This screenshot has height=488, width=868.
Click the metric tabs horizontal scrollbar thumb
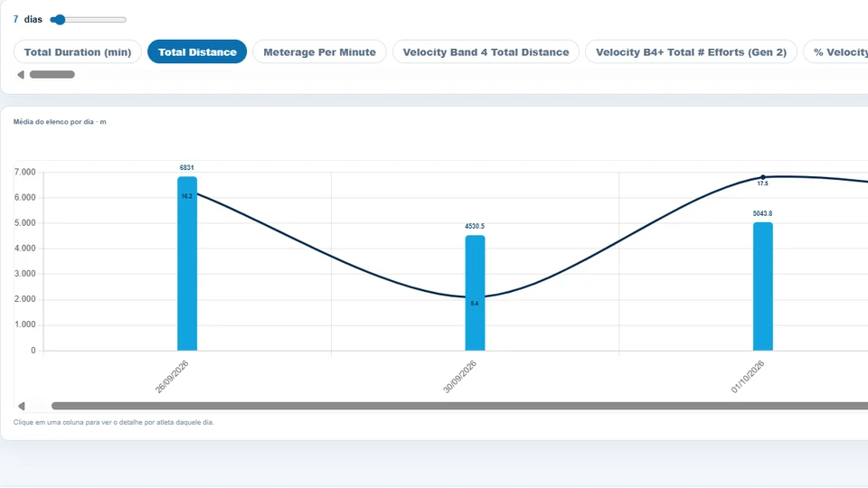coord(52,75)
